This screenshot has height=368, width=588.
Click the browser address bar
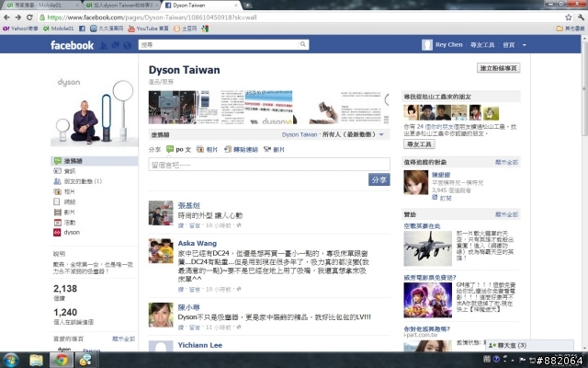pos(300,17)
